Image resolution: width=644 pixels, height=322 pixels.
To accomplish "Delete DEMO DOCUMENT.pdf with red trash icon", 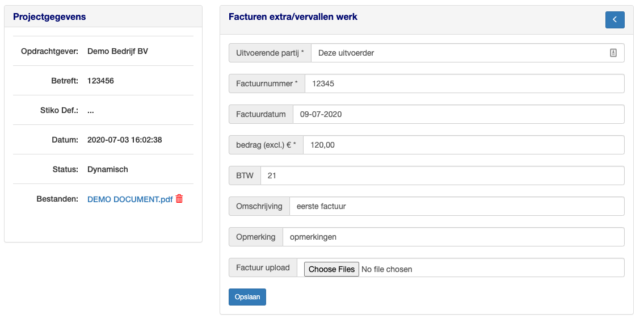I will click(x=179, y=199).
